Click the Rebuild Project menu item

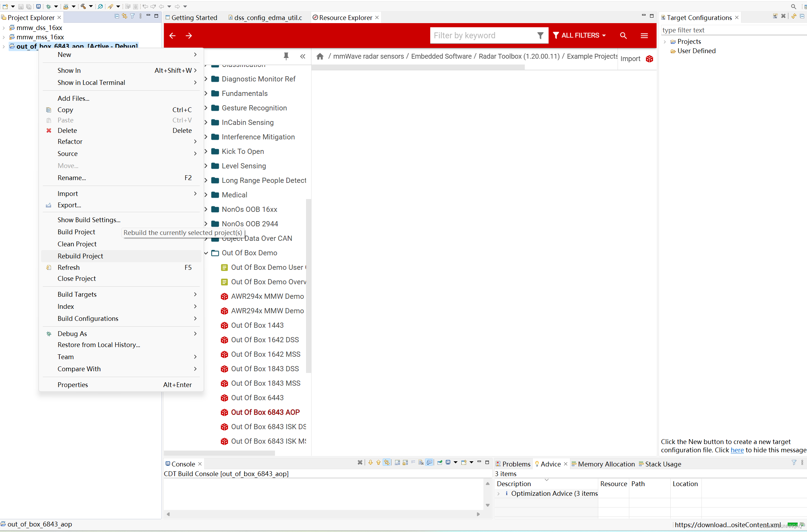(x=80, y=255)
